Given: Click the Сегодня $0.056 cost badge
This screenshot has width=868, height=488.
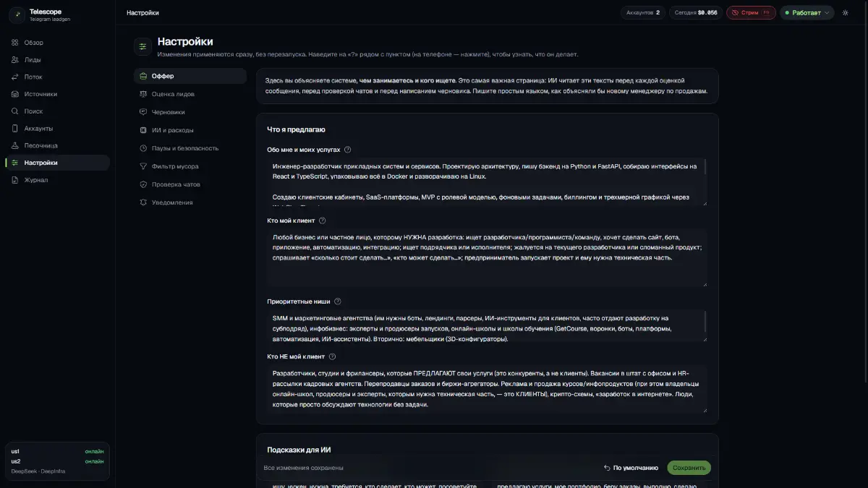Looking at the screenshot, I should (x=695, y=13).
